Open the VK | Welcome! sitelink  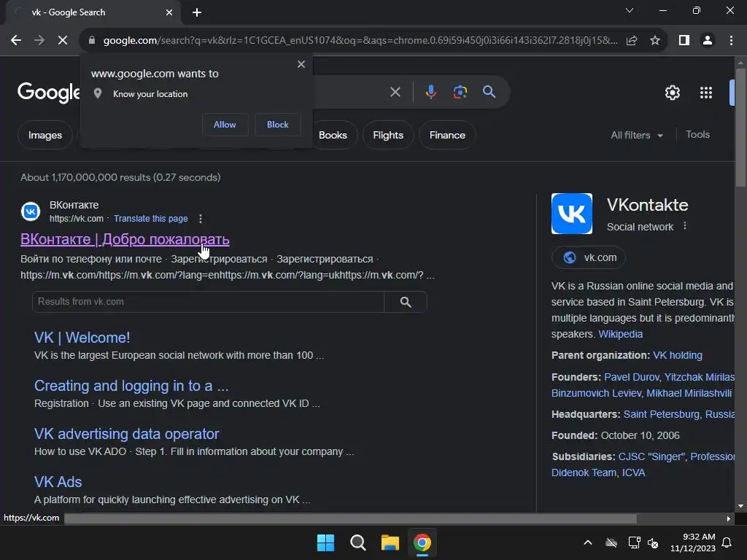tap(82, 338)
